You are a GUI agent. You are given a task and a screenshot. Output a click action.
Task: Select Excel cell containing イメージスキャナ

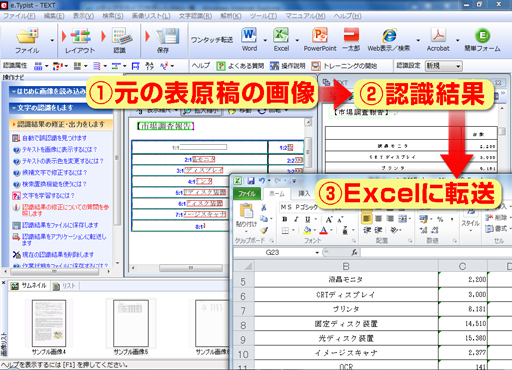click(346, 353)
